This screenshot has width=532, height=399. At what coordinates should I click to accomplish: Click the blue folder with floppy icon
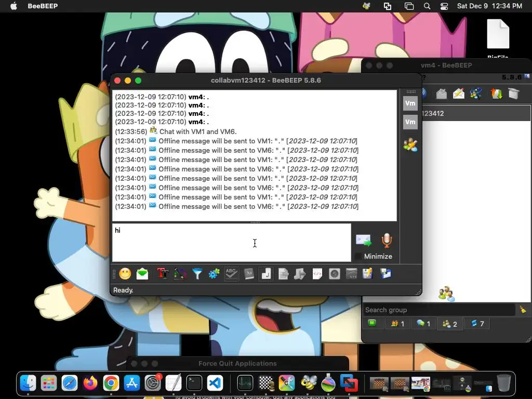coord(385,274)
